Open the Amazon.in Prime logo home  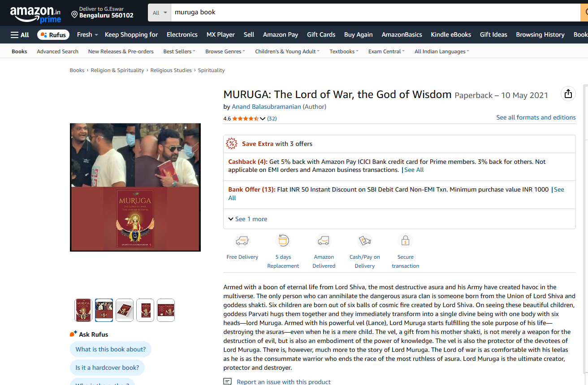35,14
